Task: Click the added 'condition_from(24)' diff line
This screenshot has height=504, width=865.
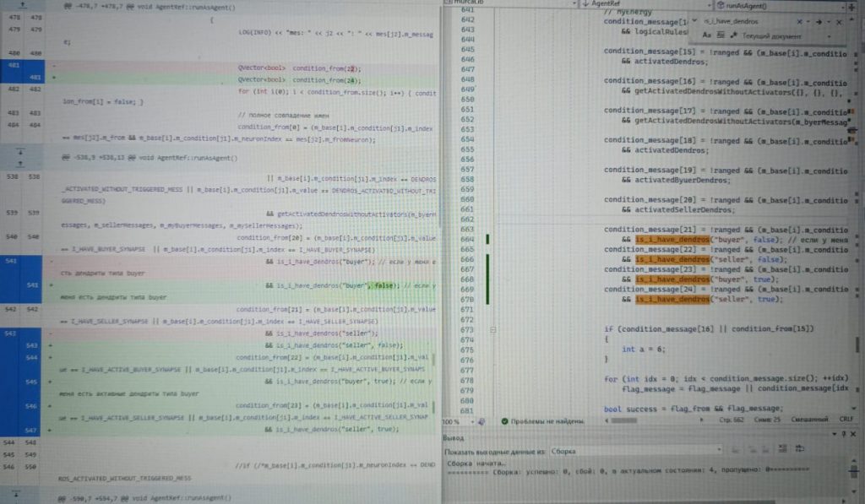Action: coord(300,80)
